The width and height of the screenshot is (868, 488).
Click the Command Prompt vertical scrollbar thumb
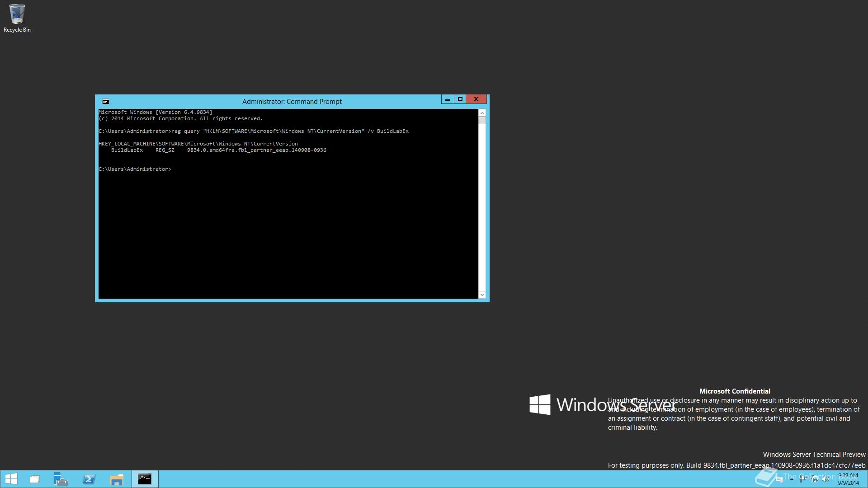click(482, 121)
